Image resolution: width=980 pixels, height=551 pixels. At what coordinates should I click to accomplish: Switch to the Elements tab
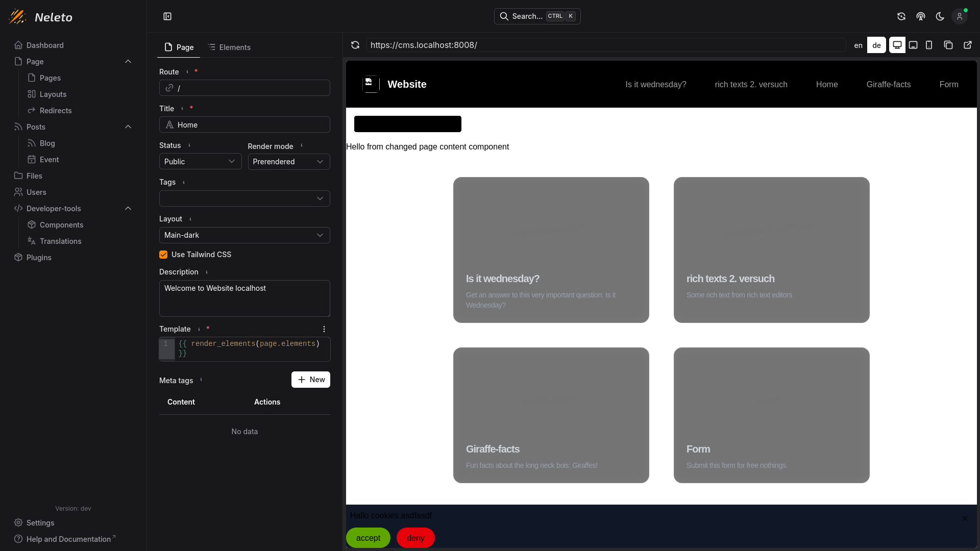pyautogui.click(x=230, y=47)
